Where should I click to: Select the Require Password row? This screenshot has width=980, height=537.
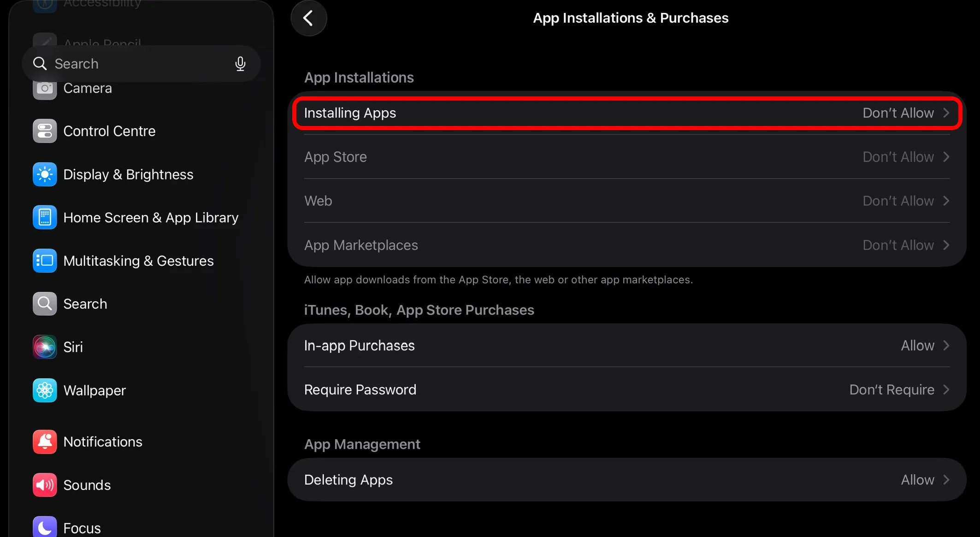[x=627, y=390]
